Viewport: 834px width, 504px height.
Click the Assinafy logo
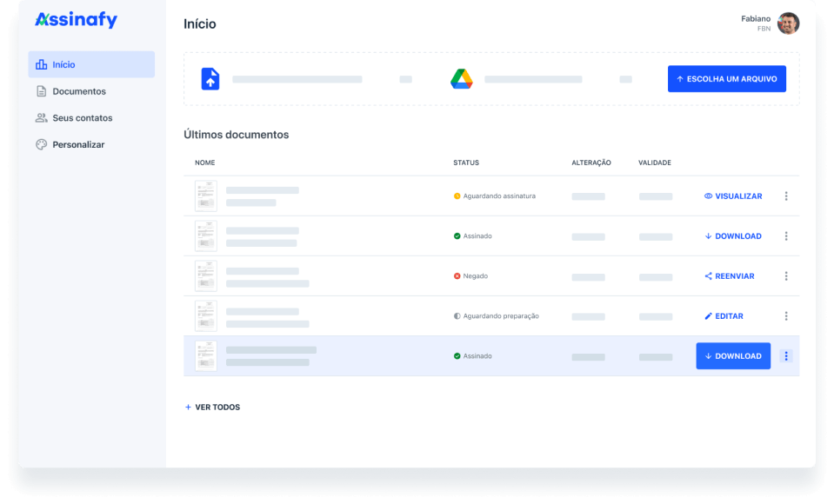76,20
